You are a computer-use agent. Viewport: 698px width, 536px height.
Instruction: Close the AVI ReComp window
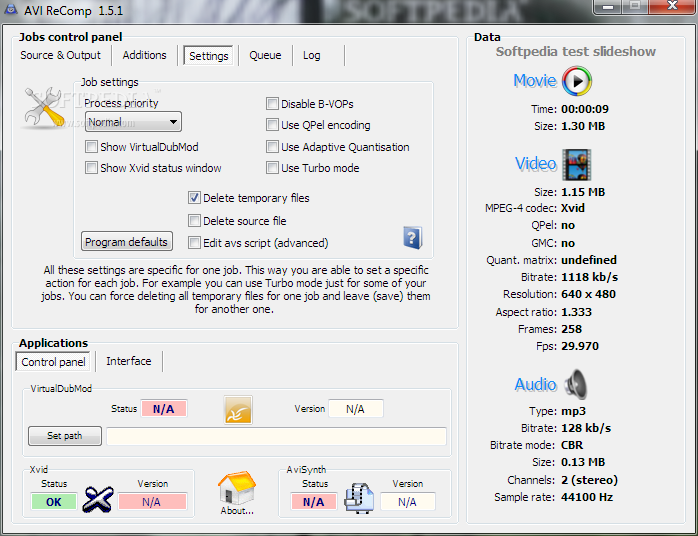point(672,7)
